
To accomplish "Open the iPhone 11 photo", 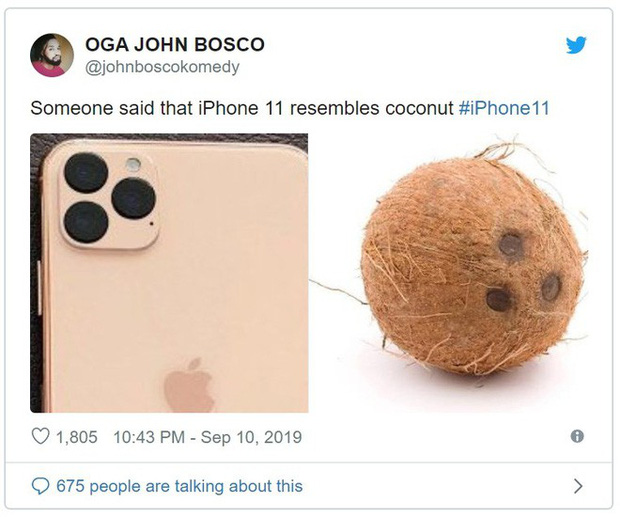I will click(x=169, y=273).
